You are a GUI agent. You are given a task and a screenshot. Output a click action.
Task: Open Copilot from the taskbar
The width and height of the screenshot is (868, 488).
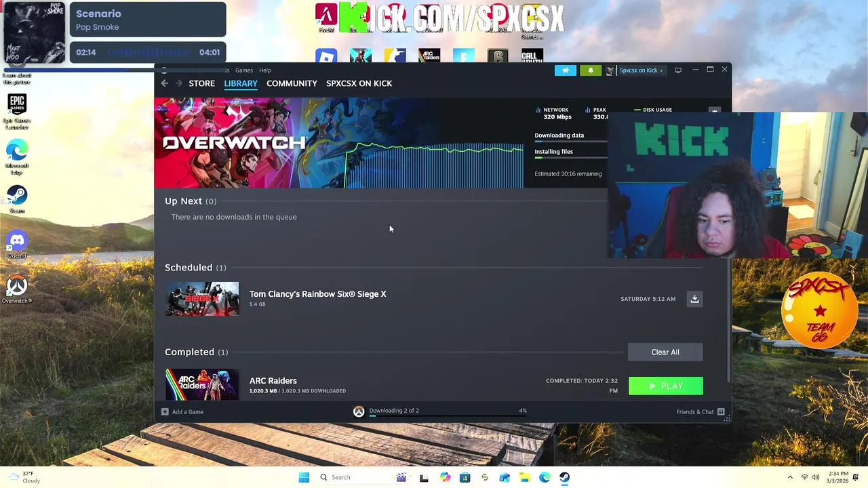click(445, 477)
